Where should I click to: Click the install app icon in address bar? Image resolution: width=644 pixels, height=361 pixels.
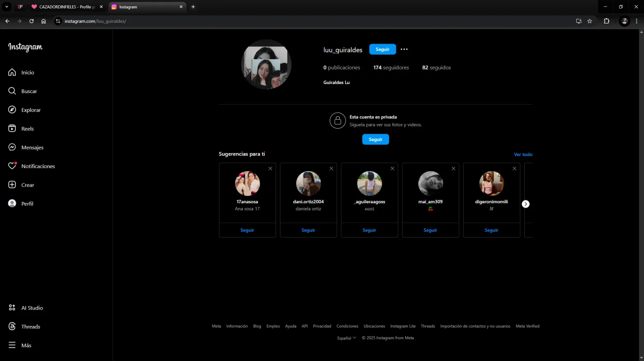click(579, 21)
